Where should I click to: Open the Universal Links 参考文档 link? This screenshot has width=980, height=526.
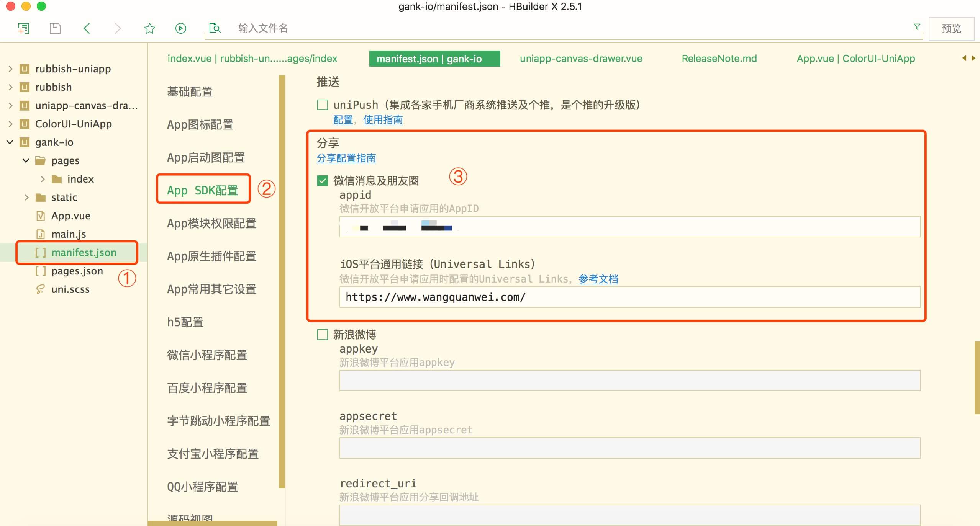coord(598,279)
